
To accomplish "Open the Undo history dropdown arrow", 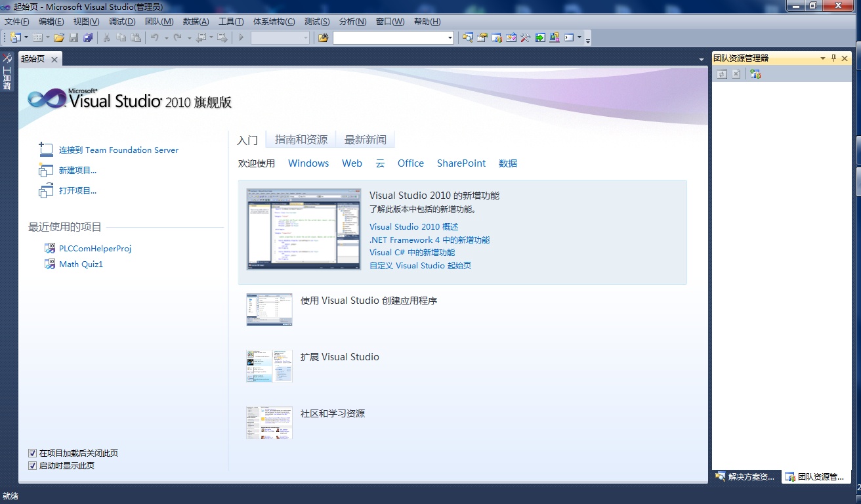I will [x=166, y=37].
